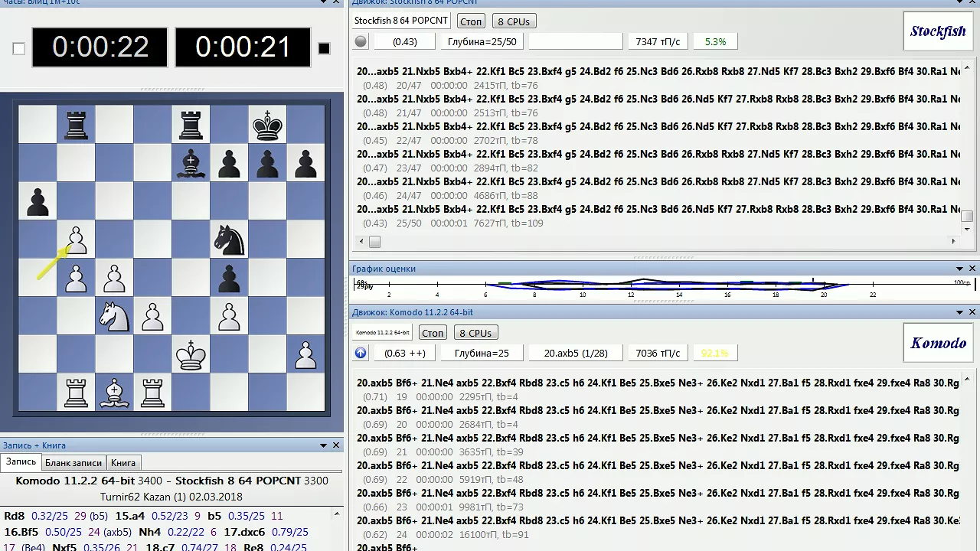Click Stockfish's 8 CPUs button
This screenshot has width=980, height=551.
(x=514, y=21)
